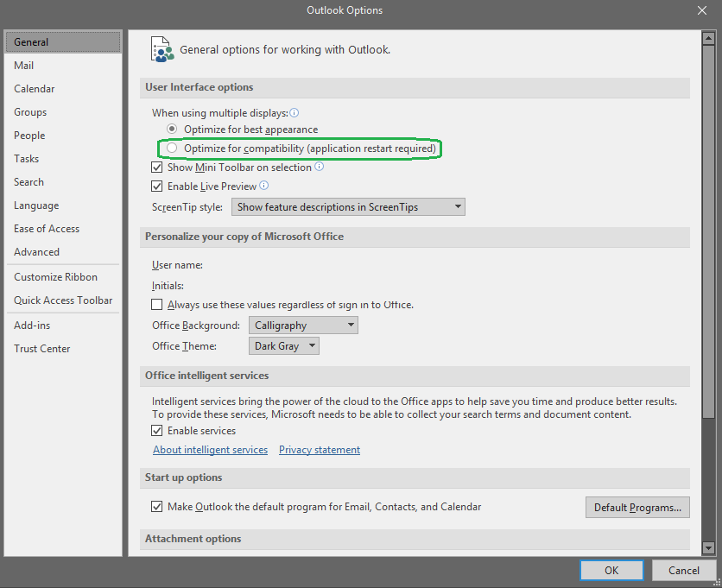Open the Tasks options category
The width and height of the screenshot is (722, 588).
63,158
